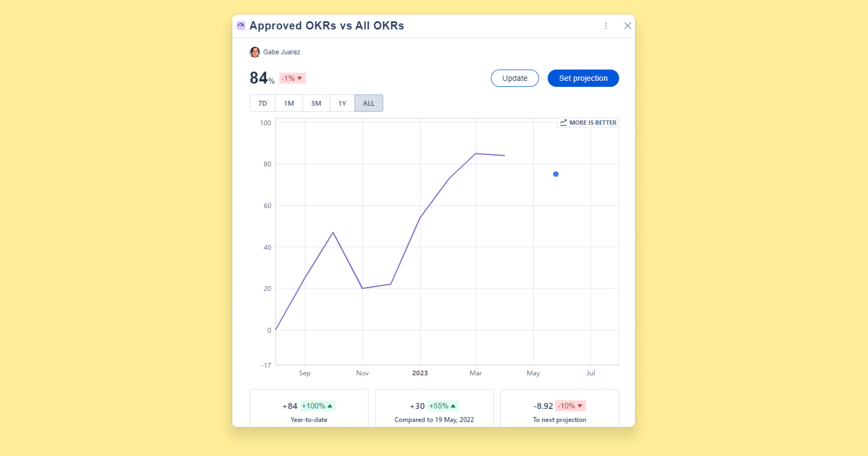Click the MORE IS BETTER trend-line icon
Viewport: 868px width, 456px height.
pos(563,123)
